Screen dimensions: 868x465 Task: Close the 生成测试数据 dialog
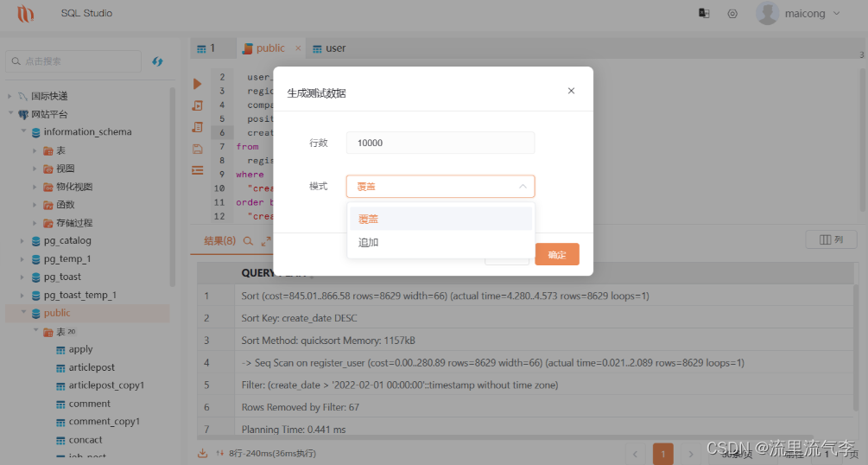(571, 91)
